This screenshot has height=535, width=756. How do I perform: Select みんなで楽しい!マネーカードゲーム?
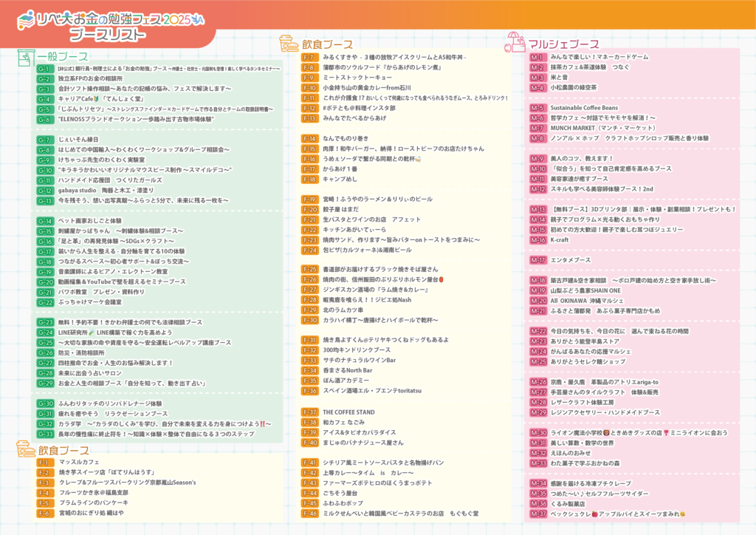(x=589, y=57)
